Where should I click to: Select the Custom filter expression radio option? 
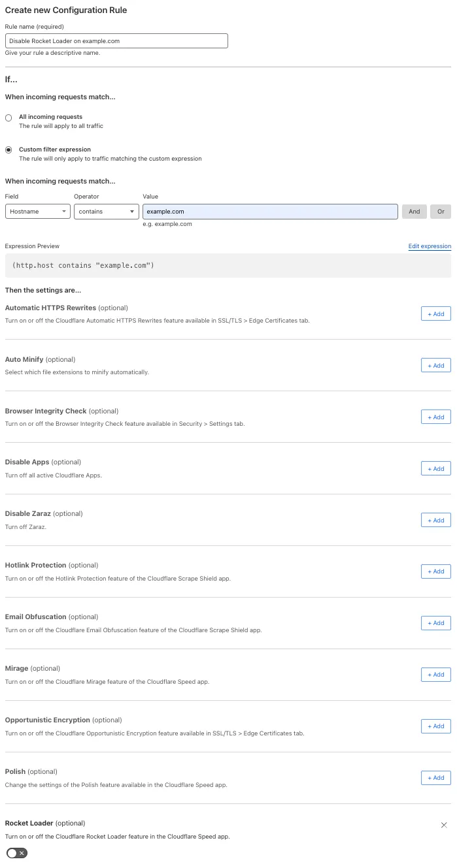coord(8,150)
